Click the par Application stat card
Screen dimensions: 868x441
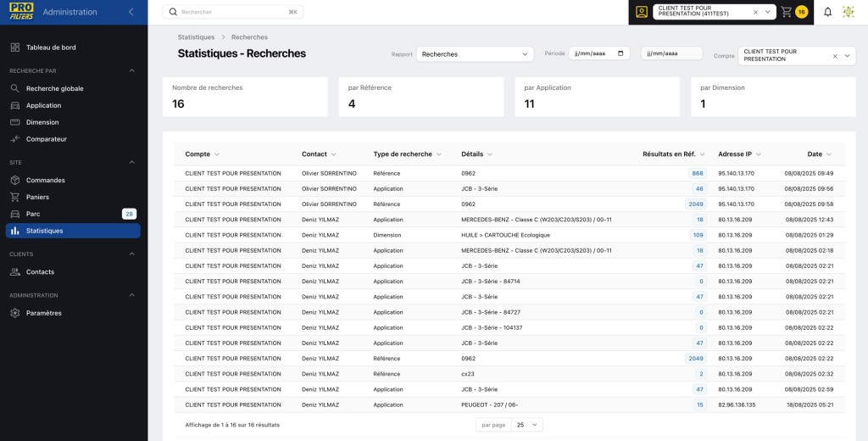pos(598,97)
